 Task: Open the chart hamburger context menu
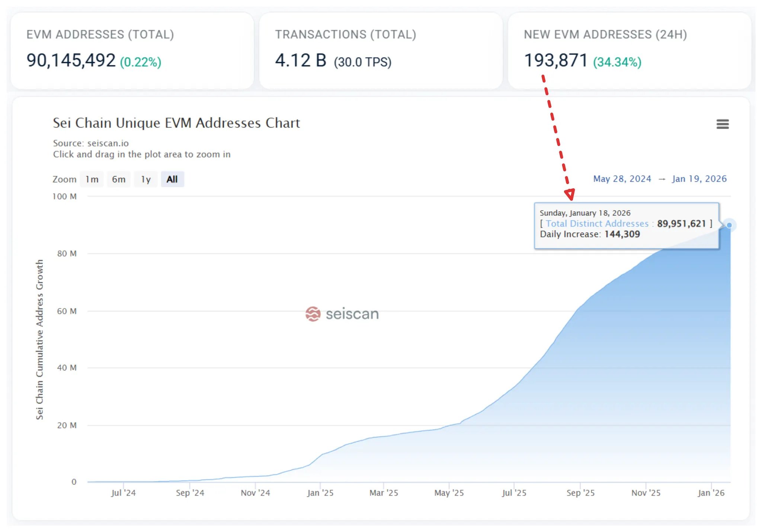point(722,124)
